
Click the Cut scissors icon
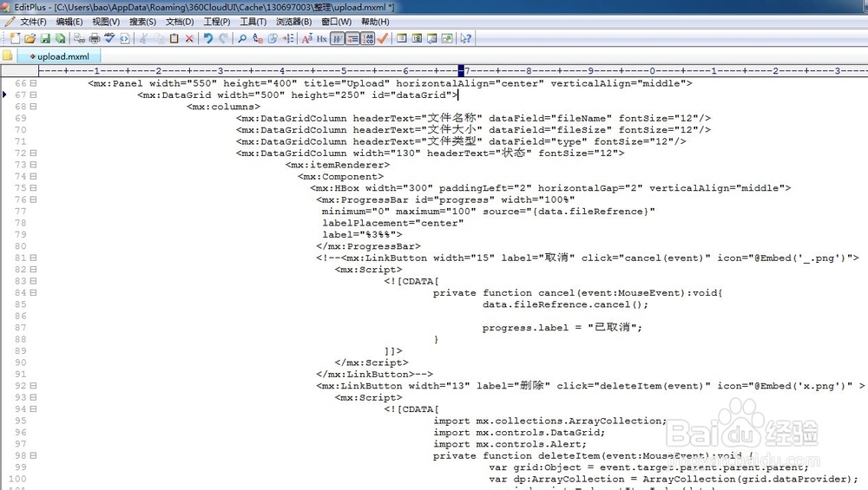click(143, 38)
